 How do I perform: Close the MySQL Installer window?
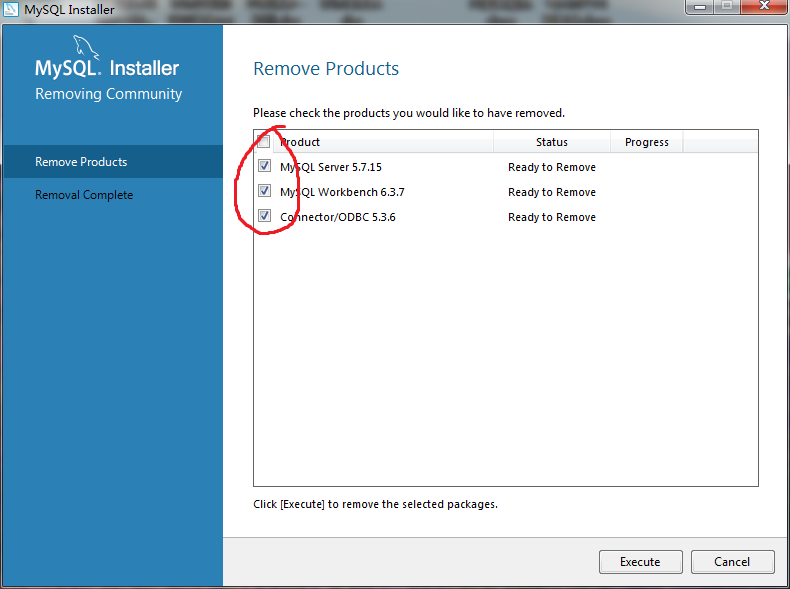(x=764, y=6)
